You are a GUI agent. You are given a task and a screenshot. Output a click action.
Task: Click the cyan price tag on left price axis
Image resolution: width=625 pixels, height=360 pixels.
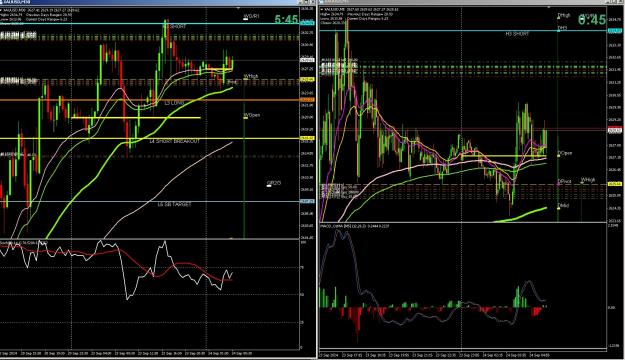point(307,23)
